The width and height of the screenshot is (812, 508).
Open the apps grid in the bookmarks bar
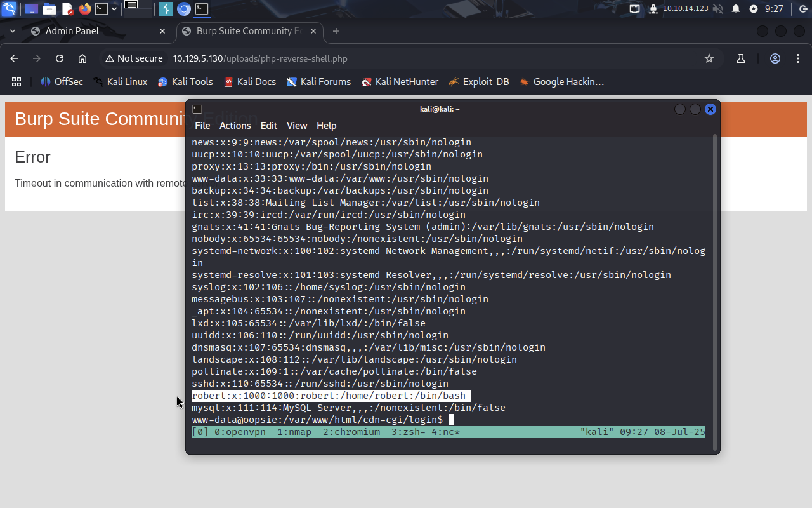16,82
